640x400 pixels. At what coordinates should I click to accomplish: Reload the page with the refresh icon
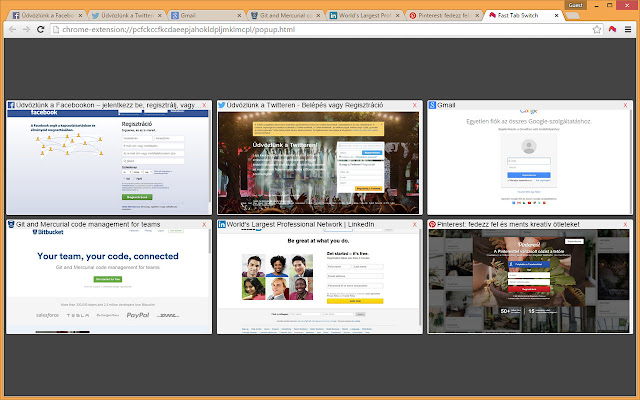pos(40,29)
